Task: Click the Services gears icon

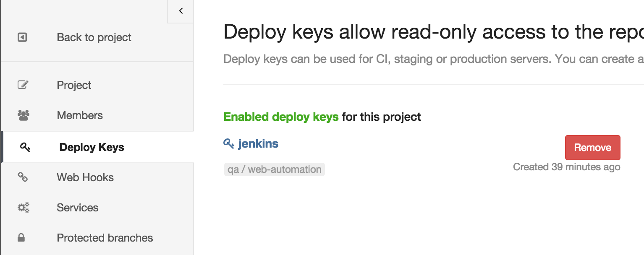Action: click(x=24, y=208)
